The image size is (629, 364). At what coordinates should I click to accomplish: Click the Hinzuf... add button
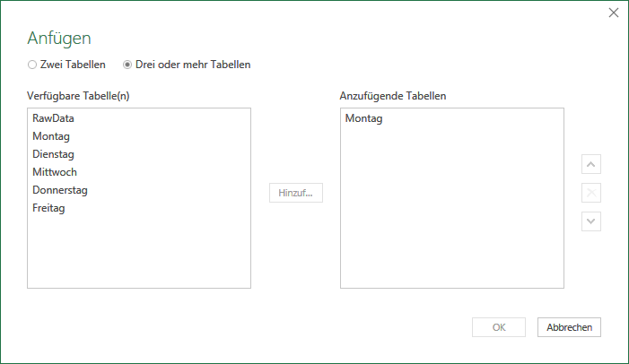296,193
